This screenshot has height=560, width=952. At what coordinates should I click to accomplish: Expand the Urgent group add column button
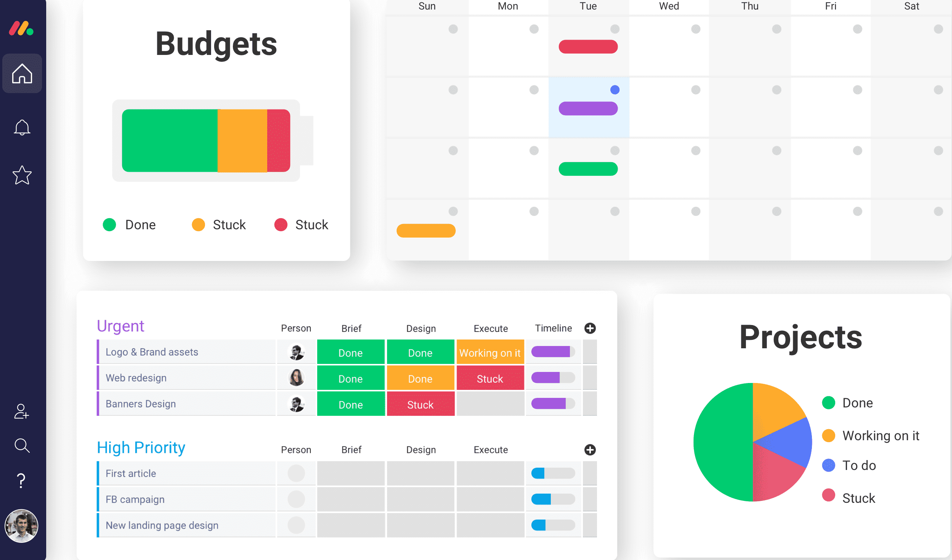point(591,327)
